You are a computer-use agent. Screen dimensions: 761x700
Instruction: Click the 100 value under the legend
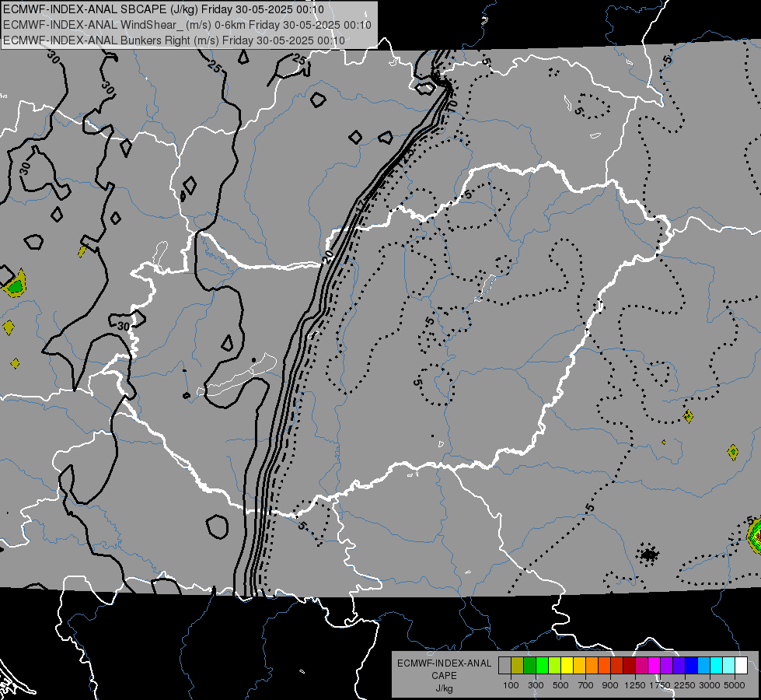pos(511,685)
